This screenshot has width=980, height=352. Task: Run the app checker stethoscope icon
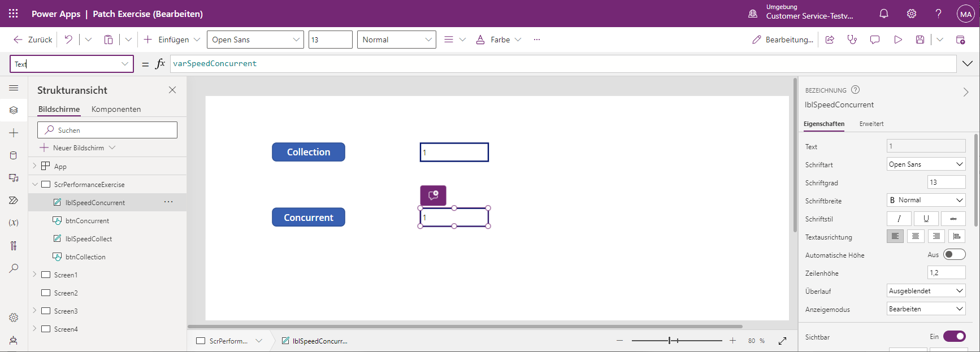pos(852,40)
